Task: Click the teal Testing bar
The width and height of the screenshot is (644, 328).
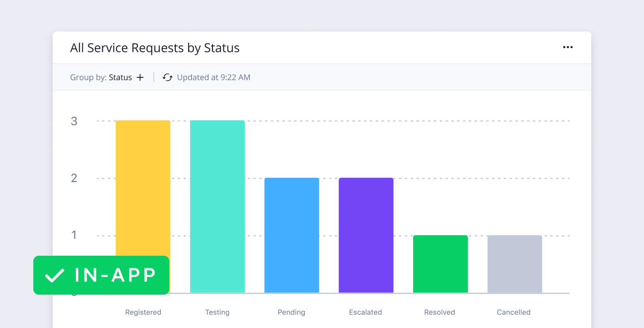Action: (217, 206)
